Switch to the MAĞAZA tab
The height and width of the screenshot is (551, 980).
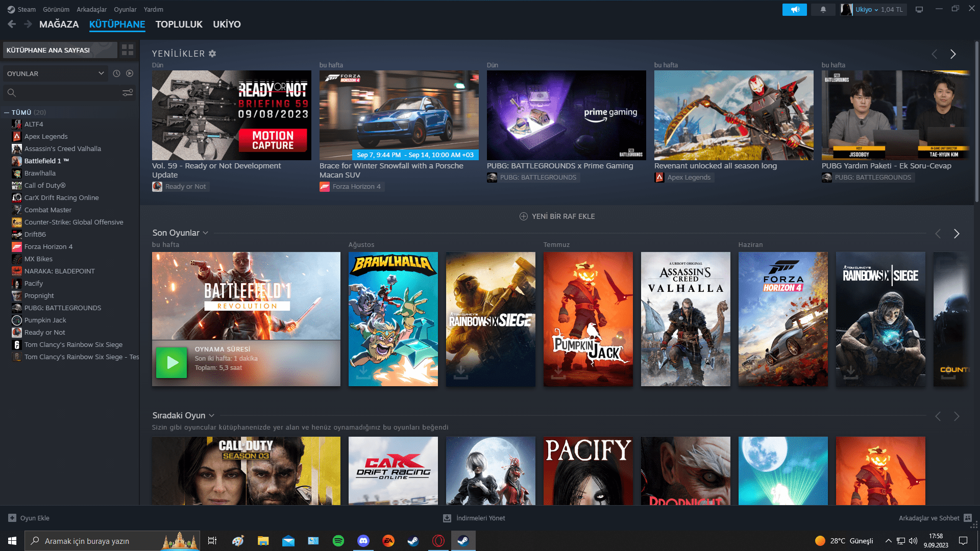pos(59,24)
